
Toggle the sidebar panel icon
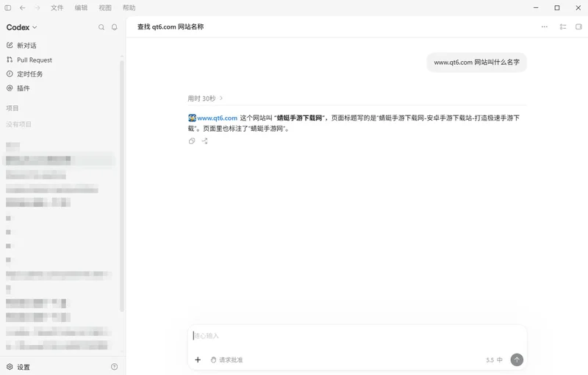(x=7, y=7)
